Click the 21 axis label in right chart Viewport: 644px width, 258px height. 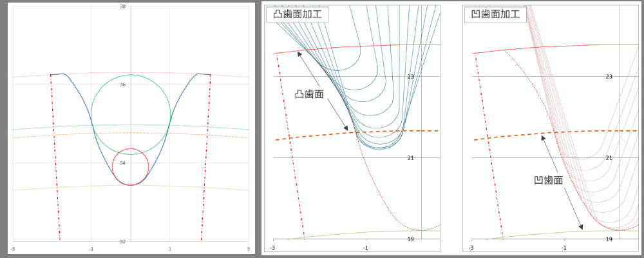point(609,157)
